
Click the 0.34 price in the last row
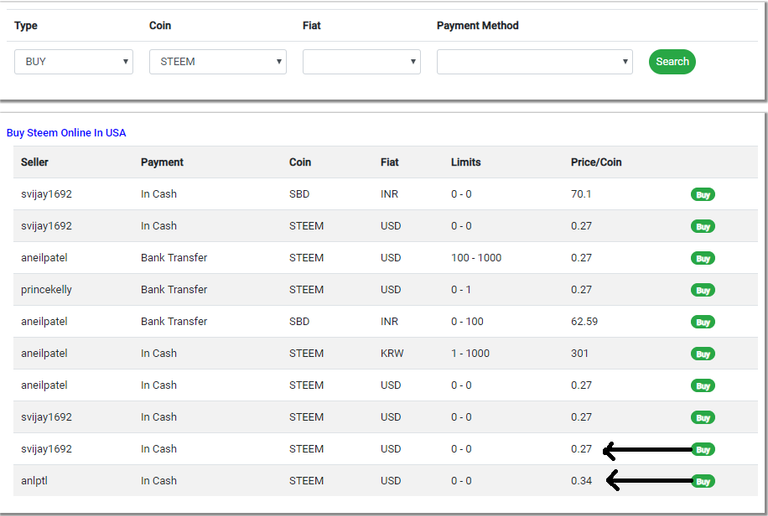(581, 481)
